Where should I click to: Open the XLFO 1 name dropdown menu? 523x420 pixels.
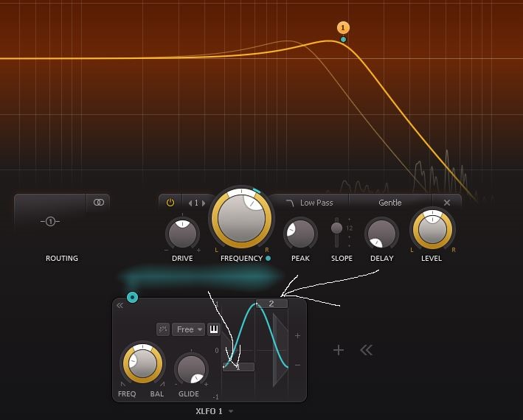click(214, 411)
